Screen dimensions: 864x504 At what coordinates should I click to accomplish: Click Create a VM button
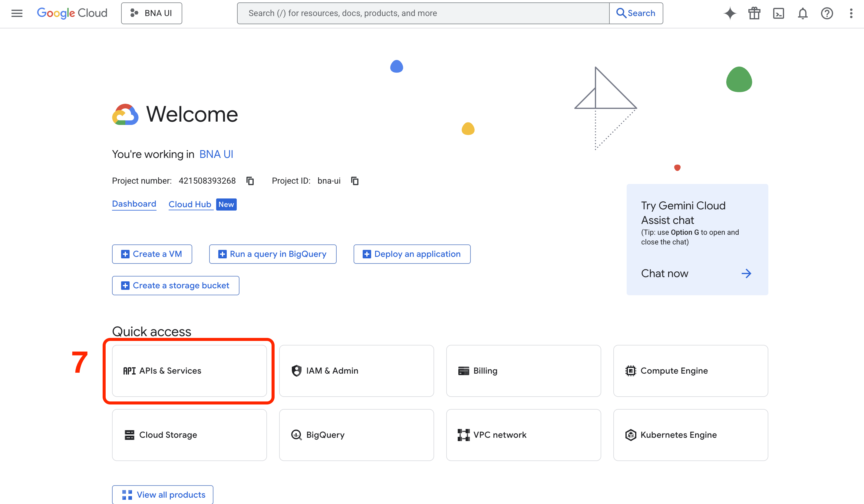point(152,254)
